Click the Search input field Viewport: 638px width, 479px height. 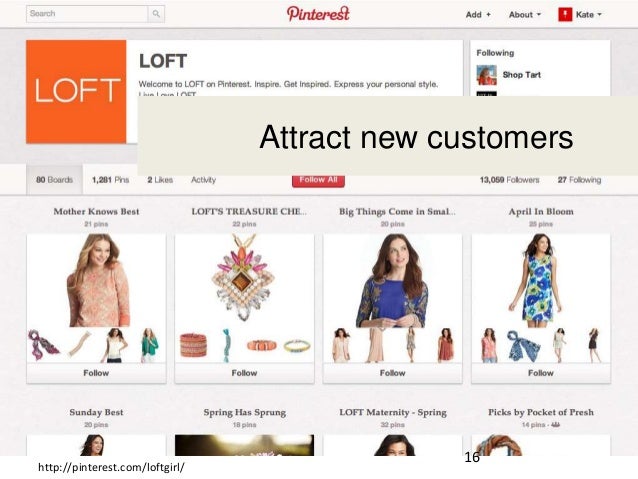tap(87, 14)
